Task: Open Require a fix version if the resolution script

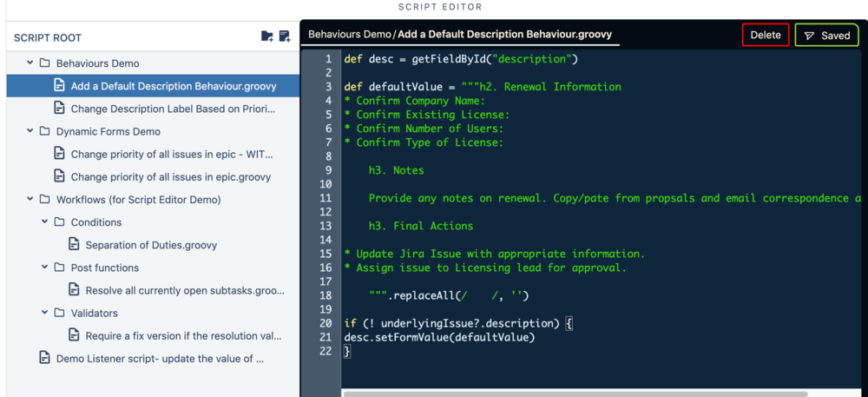Action: point(184,335)
